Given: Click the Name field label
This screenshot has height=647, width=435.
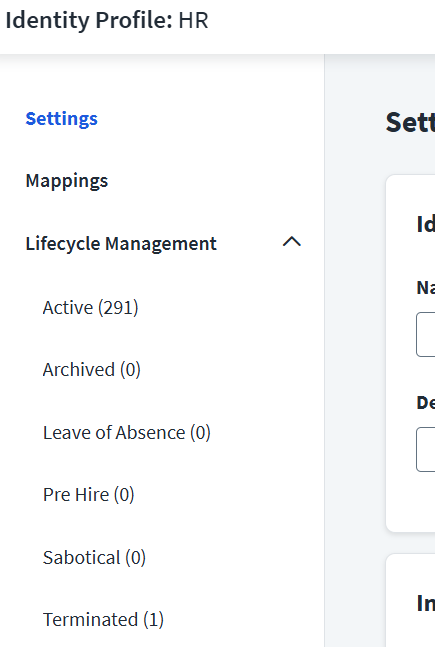Looking at the screenshot, I should [426, 288].
